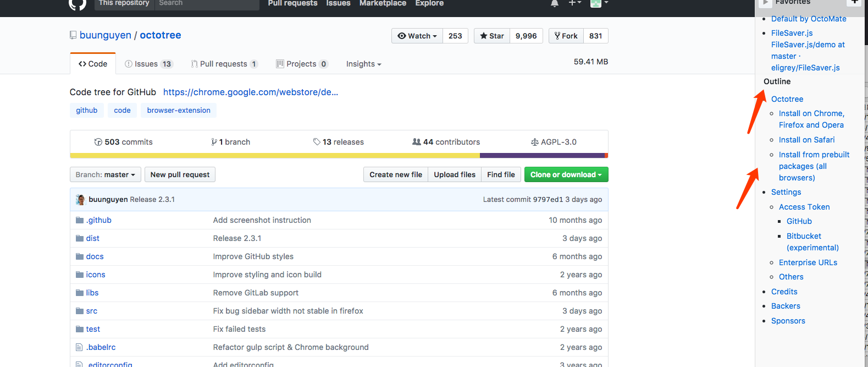
Task: View the 503 commits
Action: click(123, 142)
